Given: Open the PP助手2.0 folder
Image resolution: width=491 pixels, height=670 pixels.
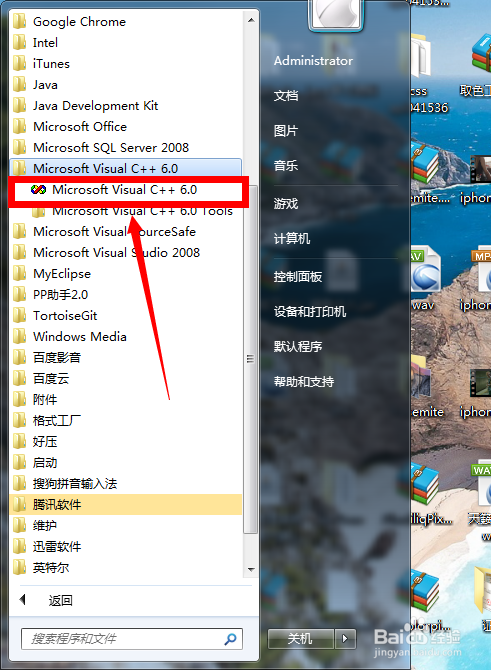Looking at the screenshot, I should (x=126, y=294).
